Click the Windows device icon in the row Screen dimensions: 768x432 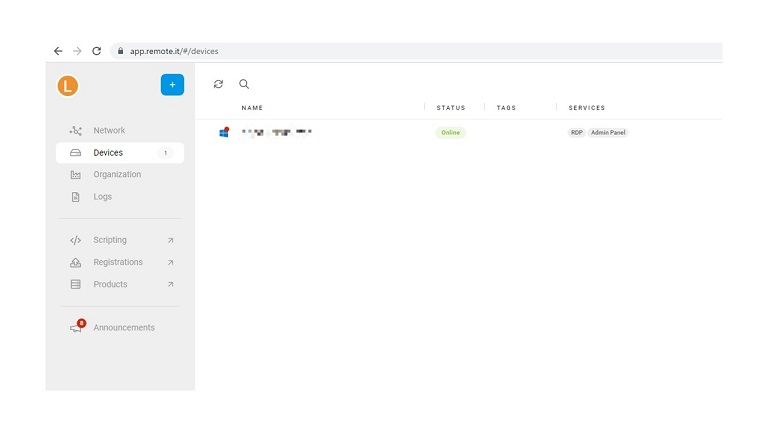tap(224, 132)
